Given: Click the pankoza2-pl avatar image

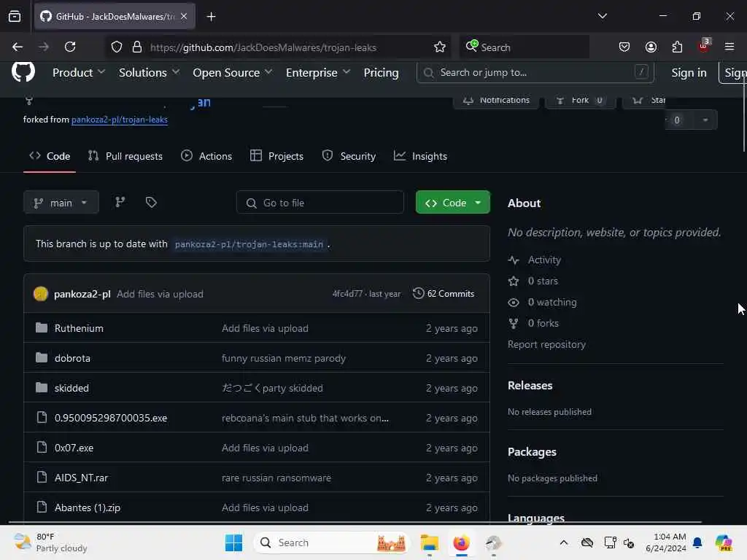Looking at the screenshot, I should coord(41,294).
